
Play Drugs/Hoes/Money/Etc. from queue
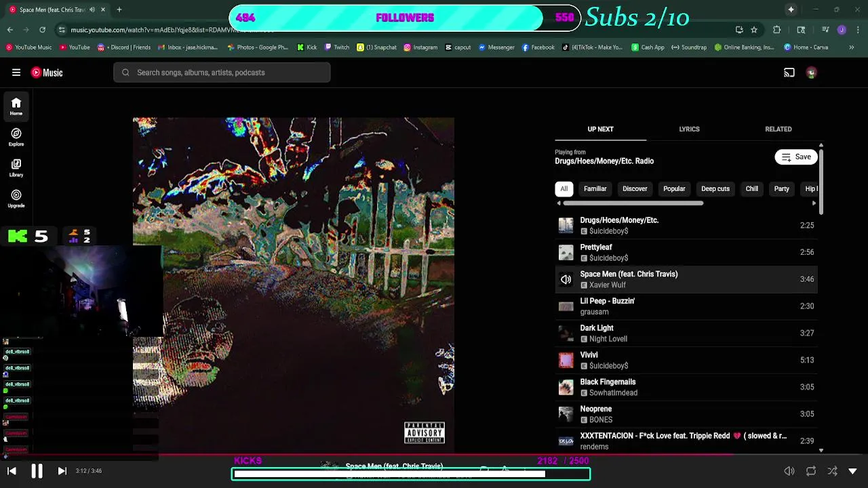pyautogui.click(x=686, y=225)
